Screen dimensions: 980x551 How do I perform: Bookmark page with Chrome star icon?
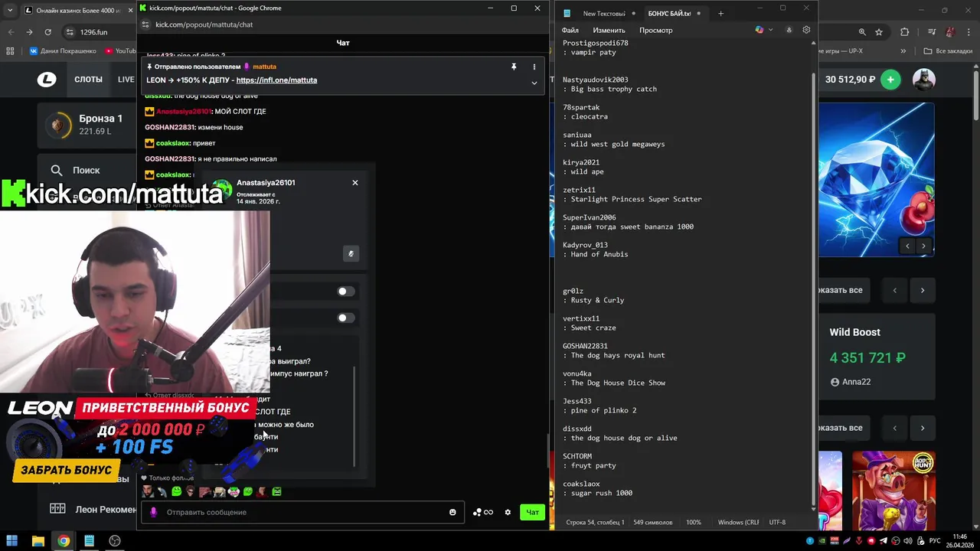click(879, 32)
